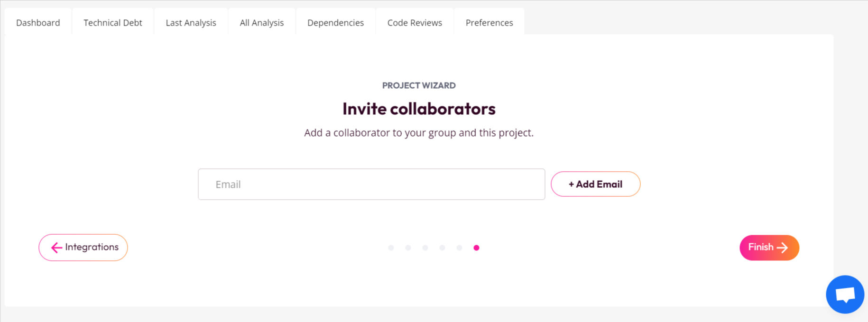Open the Code Reviews tab
The image size is (868, 322).
click(x=414, y=22)
